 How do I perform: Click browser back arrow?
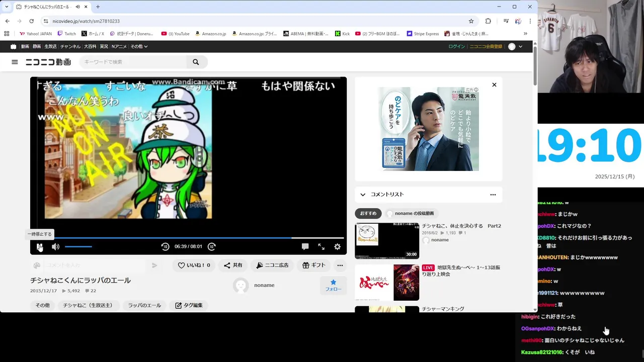click(7, 21)
